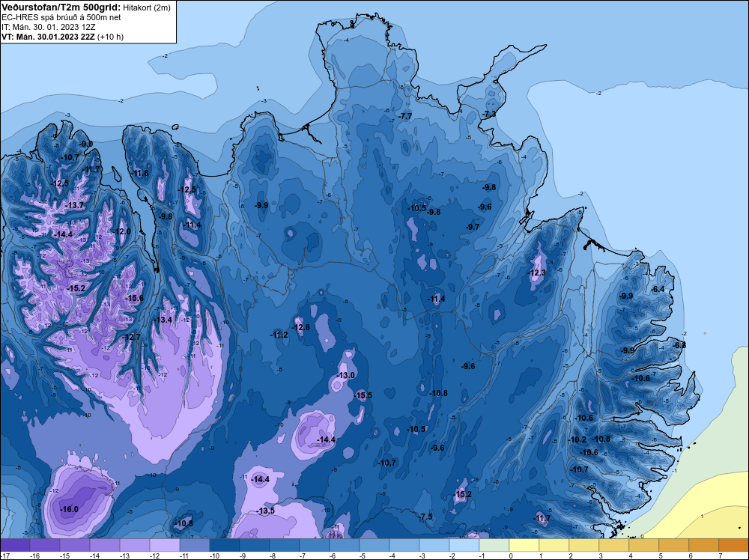Click the -9.0 temperature value

(86, 144)
